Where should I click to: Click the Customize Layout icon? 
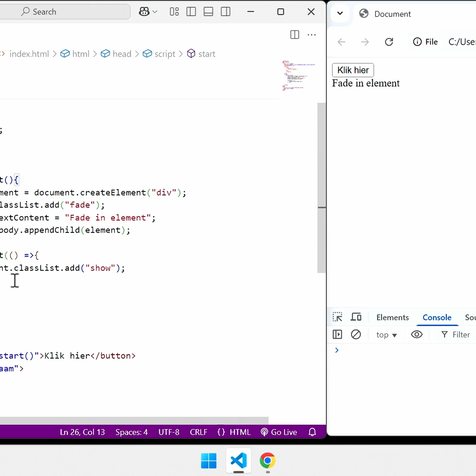(174, 12)
